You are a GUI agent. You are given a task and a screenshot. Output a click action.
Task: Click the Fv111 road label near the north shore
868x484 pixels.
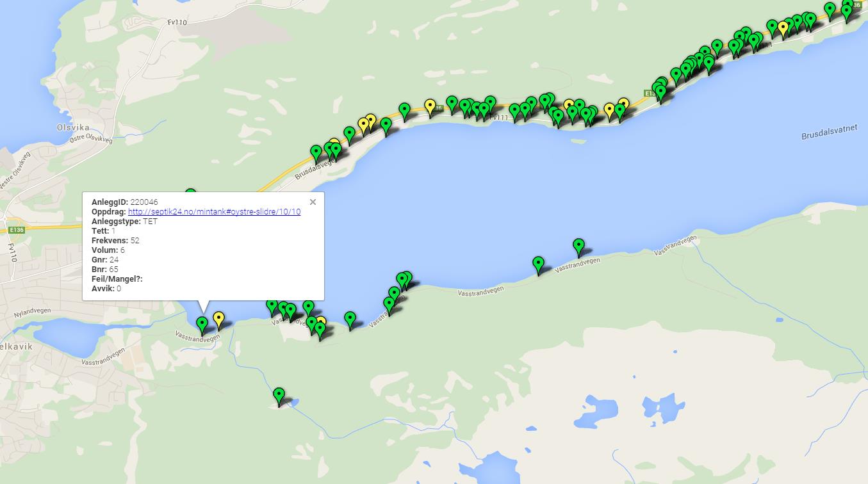point(498,118)
